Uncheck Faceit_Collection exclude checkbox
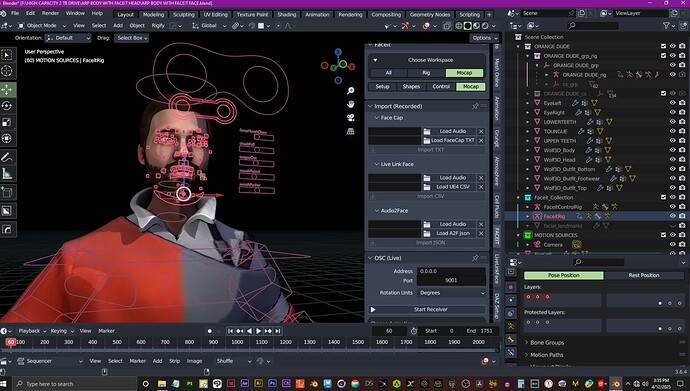The image size is (690, 391). [x=663, y=197]
